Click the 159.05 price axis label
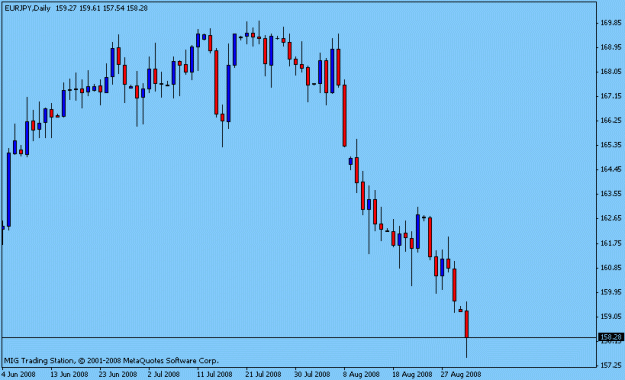 [611, 316]
